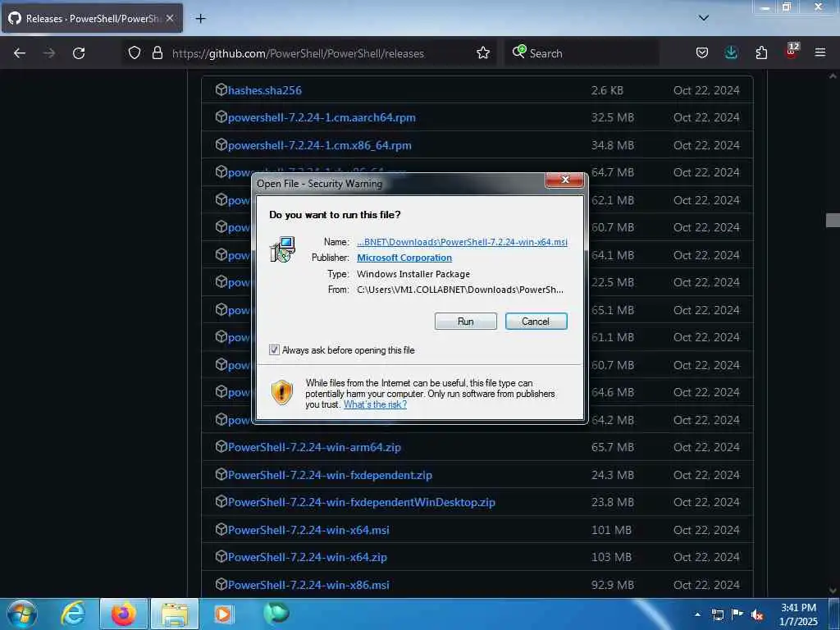
Task: Download PowerShell-7.2.24-win-fxdependent.zip
Action: [330, 475]
